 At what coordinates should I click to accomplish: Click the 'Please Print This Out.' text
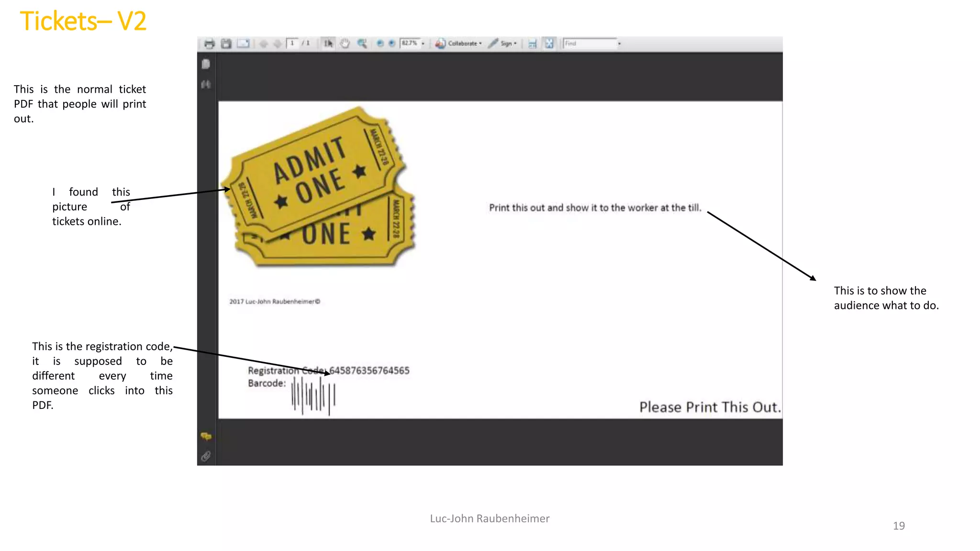(x=710, y=407)
